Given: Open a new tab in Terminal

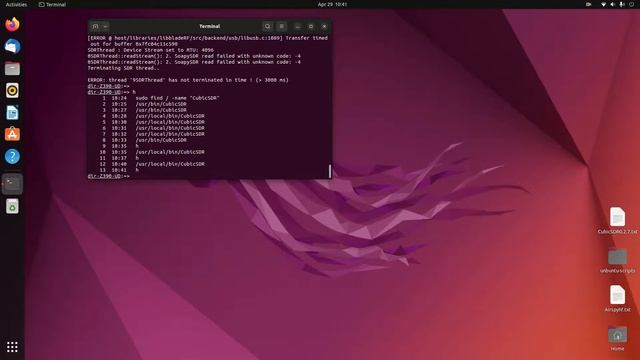Looking at the screenshot, I should point(95,26).
